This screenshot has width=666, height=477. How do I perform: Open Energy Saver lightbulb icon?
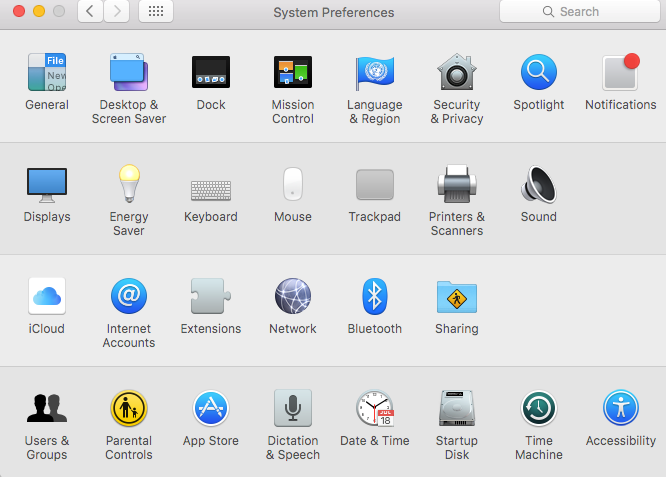(x=129, y=183)
